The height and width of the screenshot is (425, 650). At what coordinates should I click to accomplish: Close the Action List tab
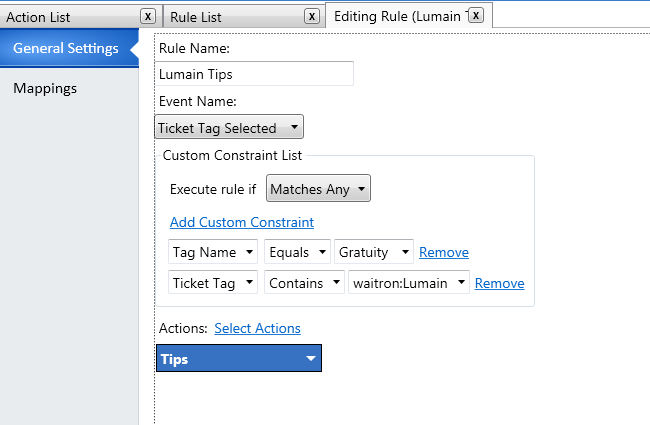tap(148, 16)
